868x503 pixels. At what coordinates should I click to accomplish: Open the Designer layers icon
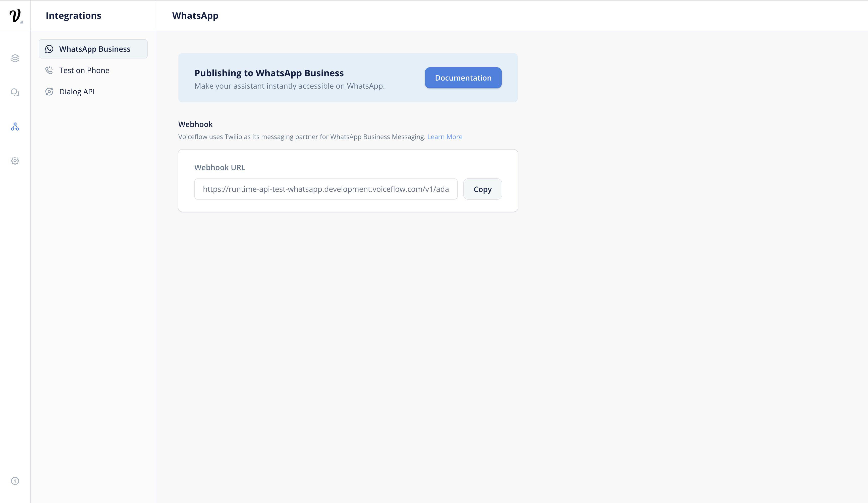15,58
